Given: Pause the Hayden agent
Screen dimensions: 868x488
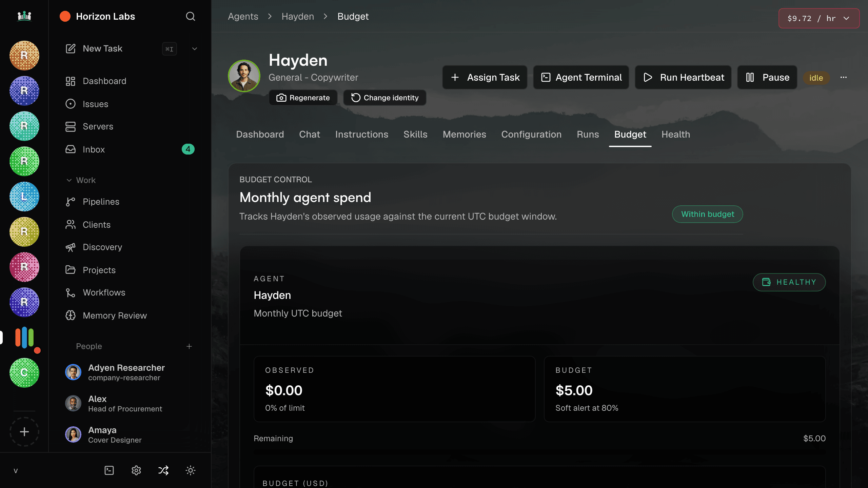Looking at the screenshot, I should tap(767, 77).
